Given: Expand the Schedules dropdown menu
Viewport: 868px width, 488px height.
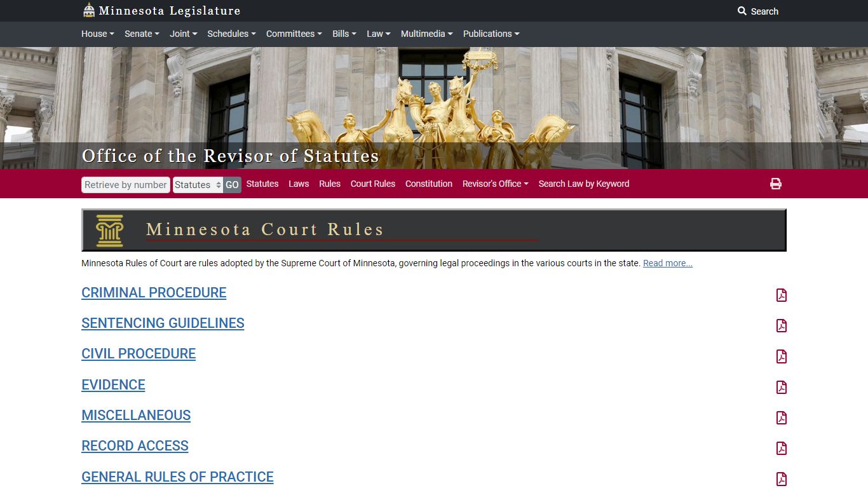Looking at the screenshot, I should (231, 34).
